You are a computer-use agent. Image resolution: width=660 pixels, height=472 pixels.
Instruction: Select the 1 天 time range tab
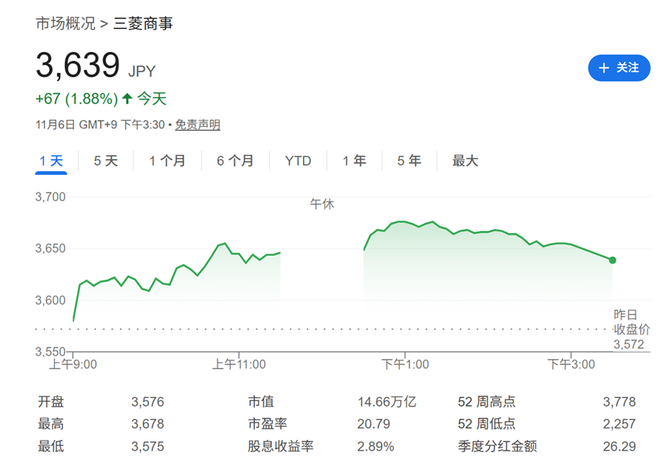(51, 160)
